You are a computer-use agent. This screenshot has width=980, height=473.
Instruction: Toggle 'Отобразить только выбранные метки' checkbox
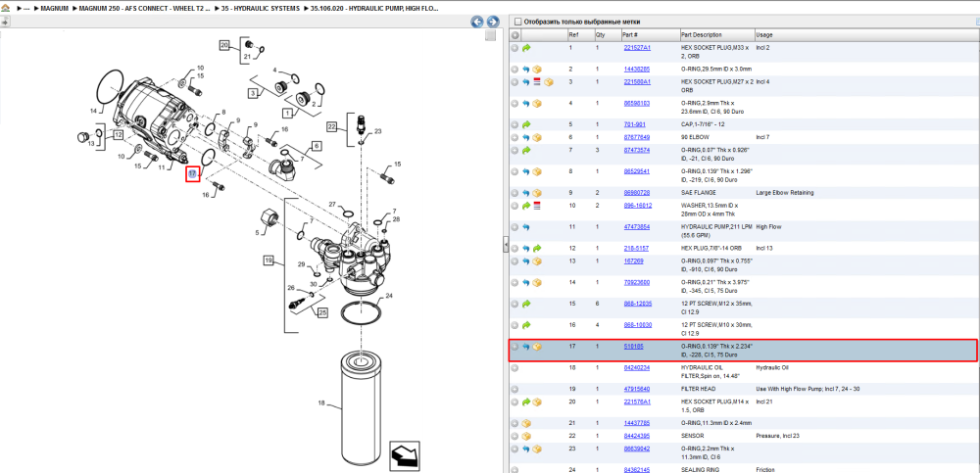coord(516,22)
